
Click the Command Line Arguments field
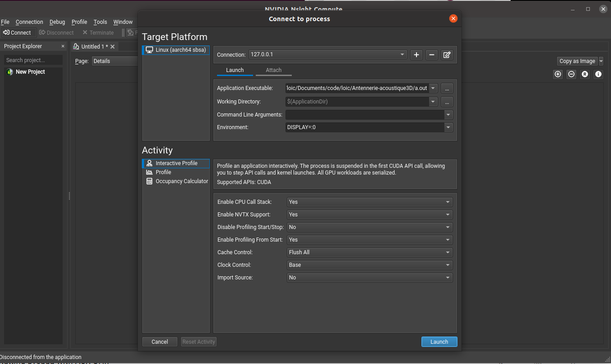[x=365, y=115]
